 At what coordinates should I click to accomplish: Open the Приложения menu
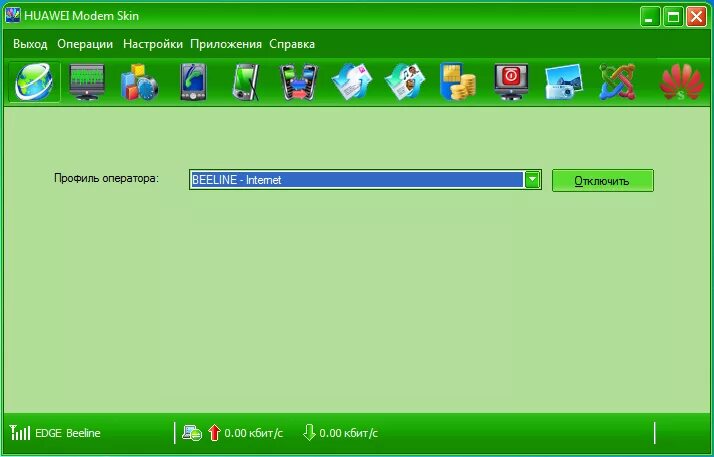coord(226,44)
